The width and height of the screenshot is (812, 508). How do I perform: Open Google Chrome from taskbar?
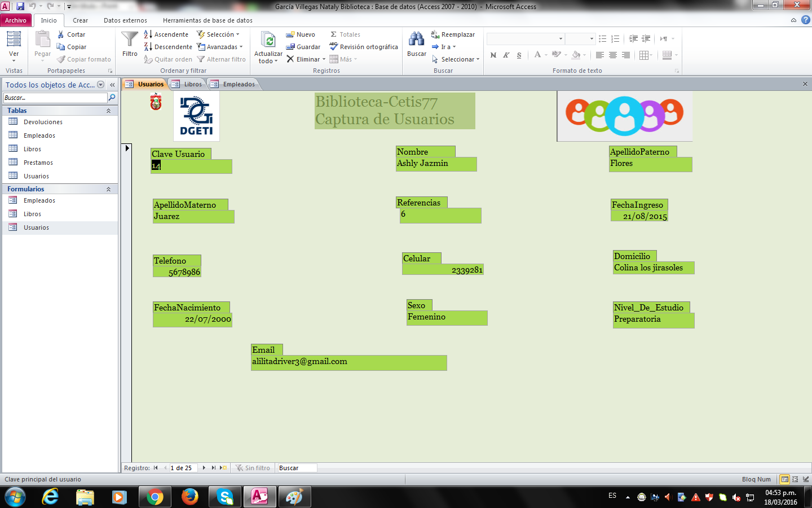tap(155, 497)
